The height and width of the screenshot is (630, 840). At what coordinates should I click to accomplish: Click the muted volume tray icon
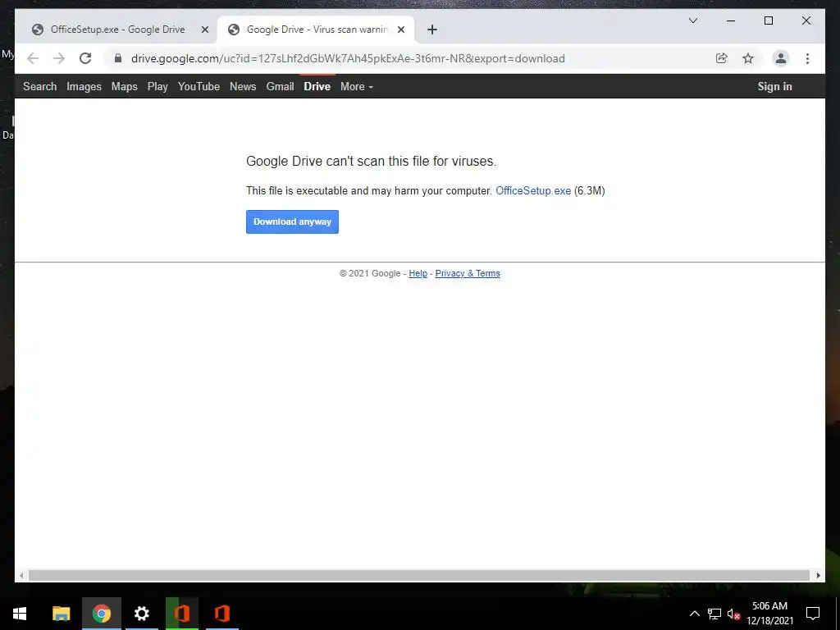pos(733,614)
